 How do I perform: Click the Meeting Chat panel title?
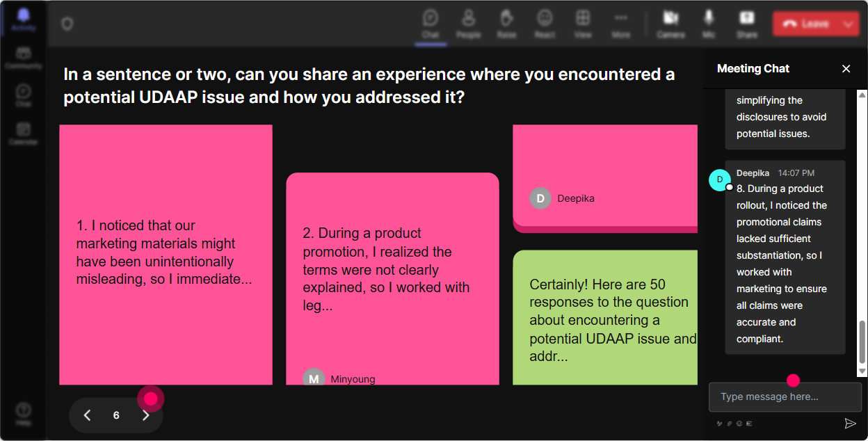[753, 68]
